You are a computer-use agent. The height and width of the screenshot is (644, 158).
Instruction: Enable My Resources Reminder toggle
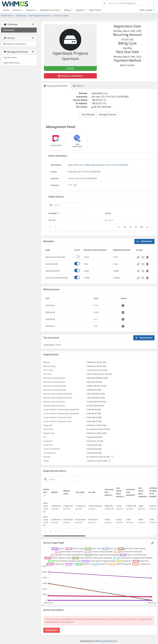pos(77,257)
